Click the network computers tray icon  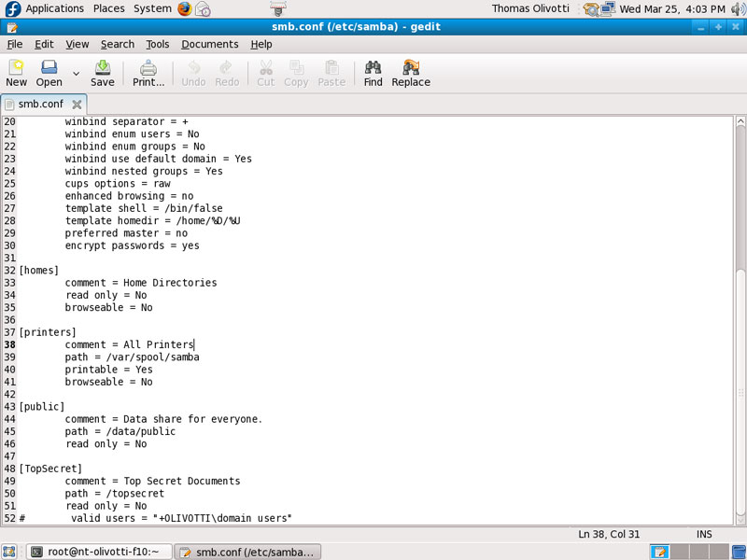[x=608, y=8]
